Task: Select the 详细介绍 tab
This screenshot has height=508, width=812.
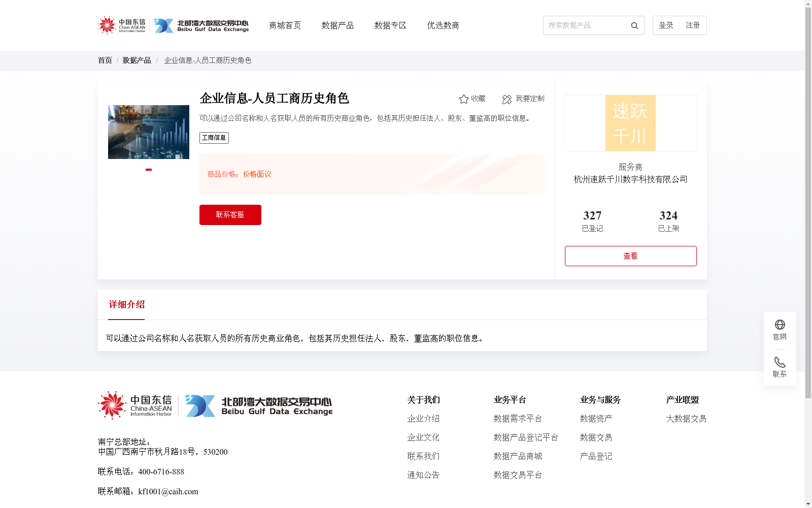Action: [x=126, y=305]
